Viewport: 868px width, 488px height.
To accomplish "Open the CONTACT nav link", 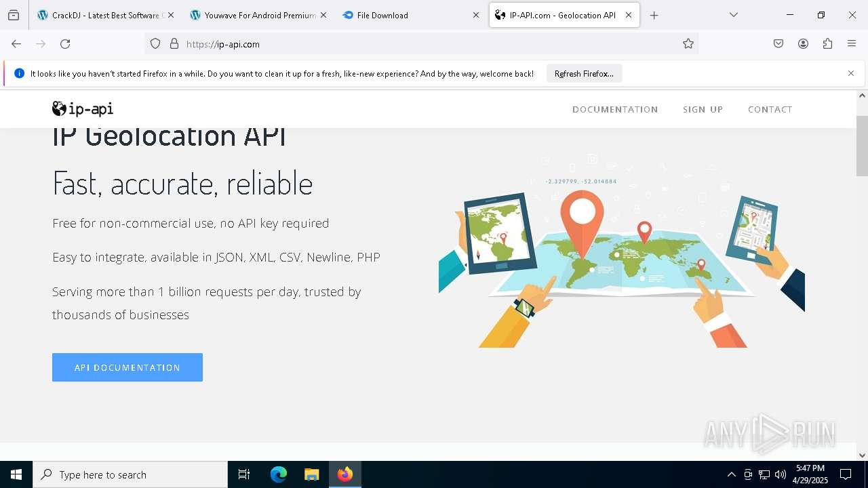I will click(x=770, y=109).
